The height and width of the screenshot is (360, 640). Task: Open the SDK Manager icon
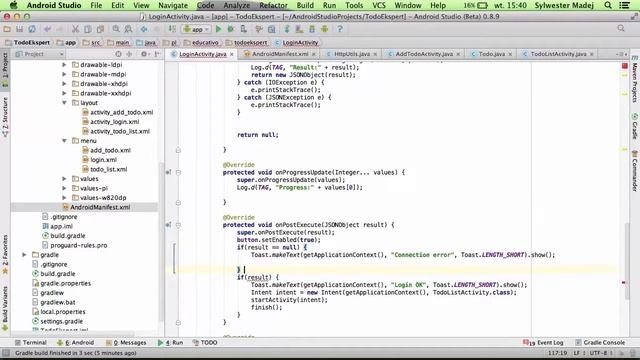[x=312, y=29]
